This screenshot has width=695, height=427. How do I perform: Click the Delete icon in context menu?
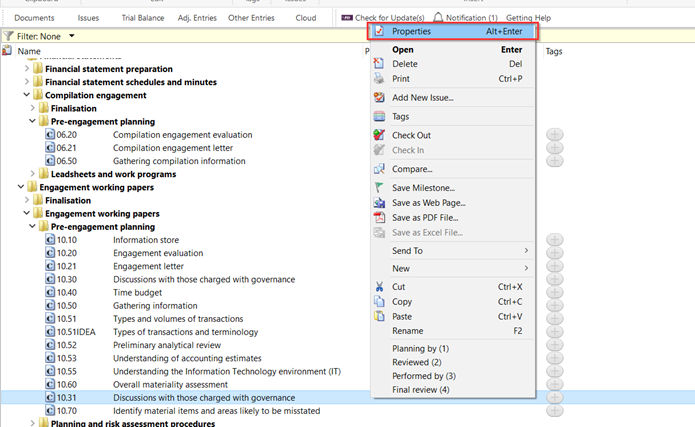pos(378,64)
